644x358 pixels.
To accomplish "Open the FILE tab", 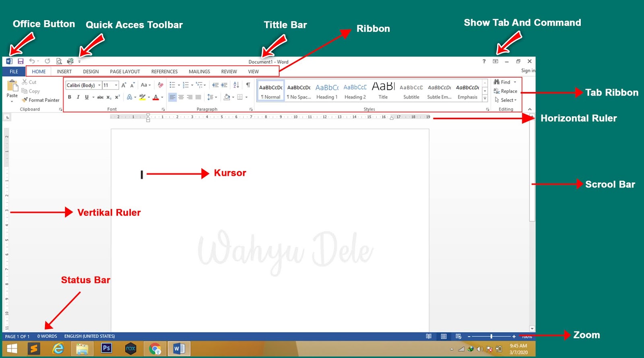I will [x=14, y=72].
